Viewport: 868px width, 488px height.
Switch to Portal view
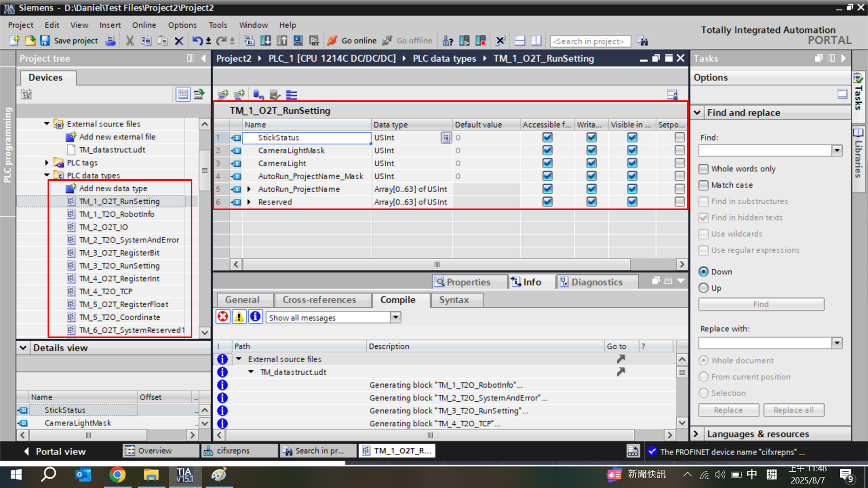(x=54, y=451)
